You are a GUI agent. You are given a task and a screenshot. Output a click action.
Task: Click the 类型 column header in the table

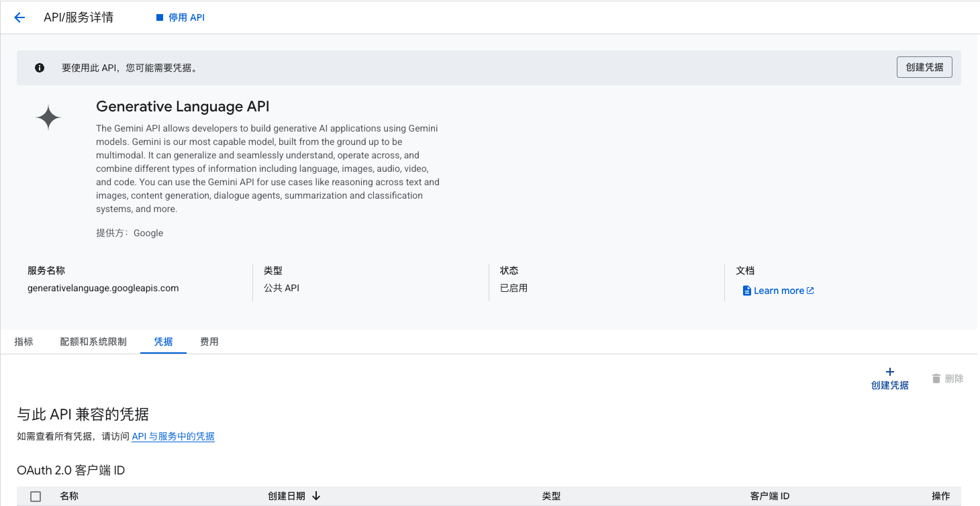pos(551,496)
